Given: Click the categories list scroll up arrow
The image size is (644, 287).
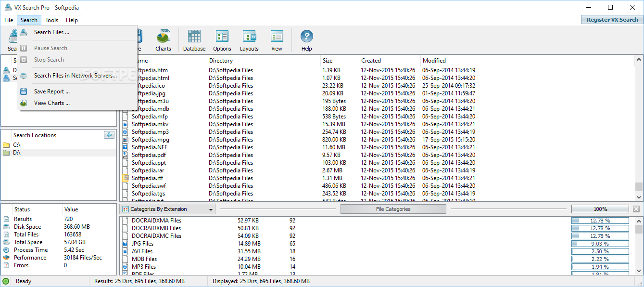Looking at the screenshot, I should tap(639, 221).
